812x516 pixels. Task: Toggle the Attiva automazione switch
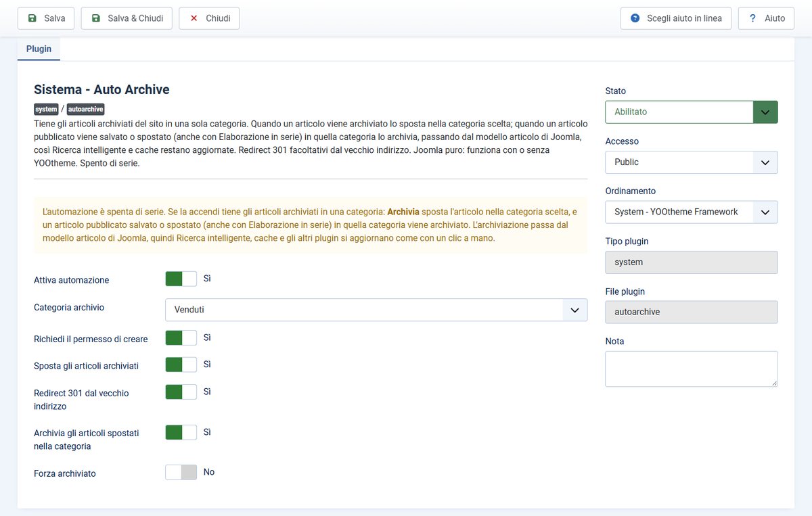point(181,279)
